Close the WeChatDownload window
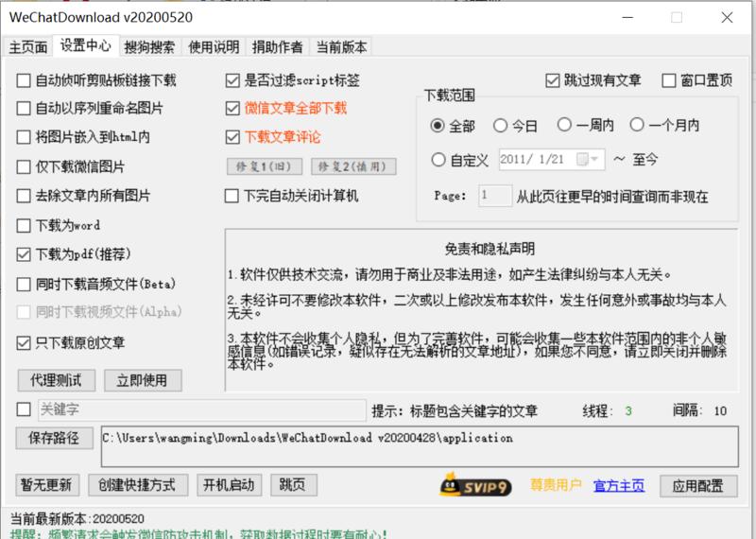The width and height of the screenshot is (756, 539). (x=727, y=18)
